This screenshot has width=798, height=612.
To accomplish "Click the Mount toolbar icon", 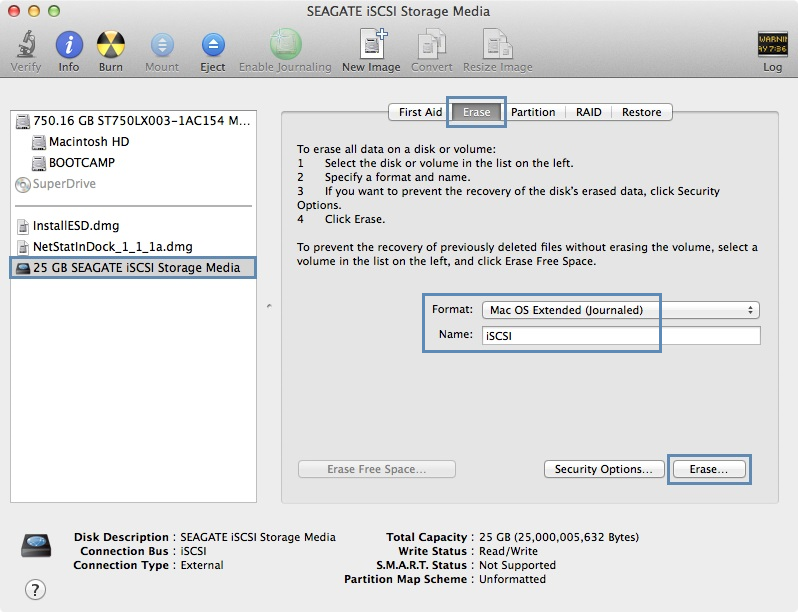I will 162,45.
